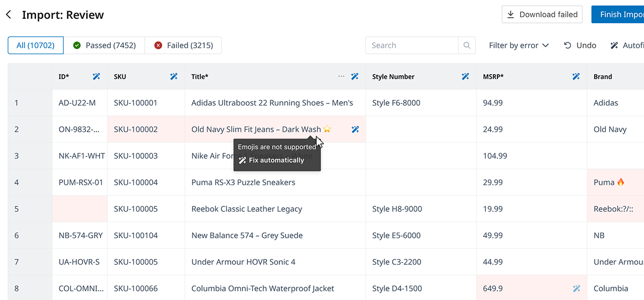Image resolution: width=644 pixels, height=300 pixels.
Task: Click the autofix wand in the Old Navy title cell
Action: (x=355, y=129)
